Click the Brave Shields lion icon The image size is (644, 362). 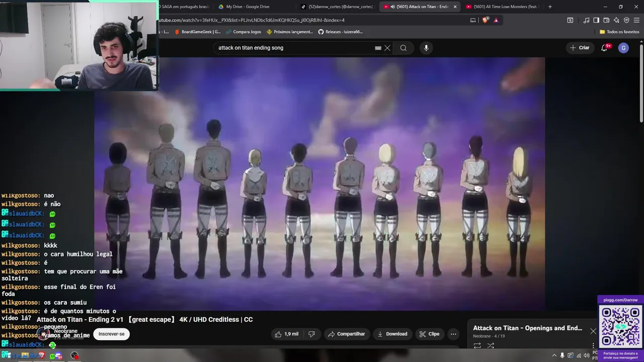tap(485, 20)
